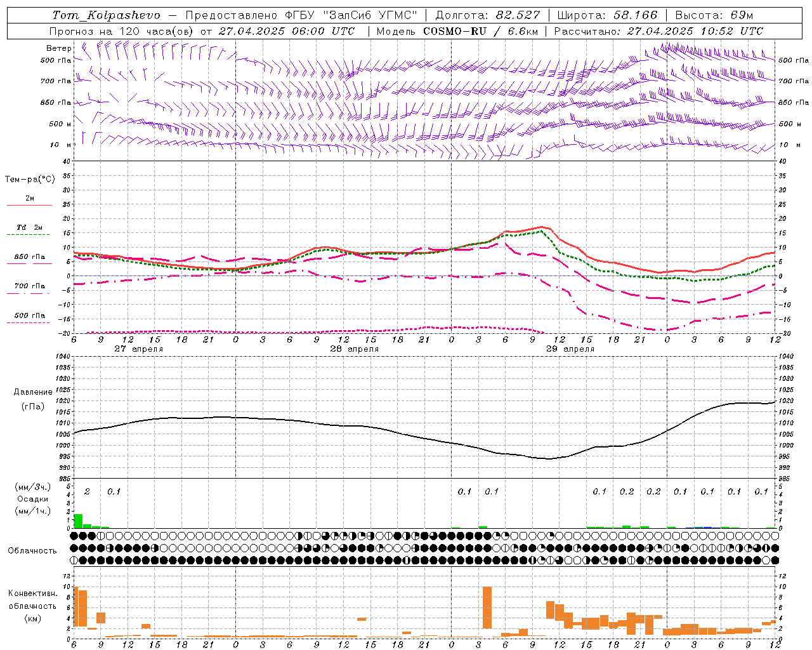Image resolution: width=812 pixels, height=650 pixels.
Task: Click the Долгота: 82.527 value
Action: [488, 15]
